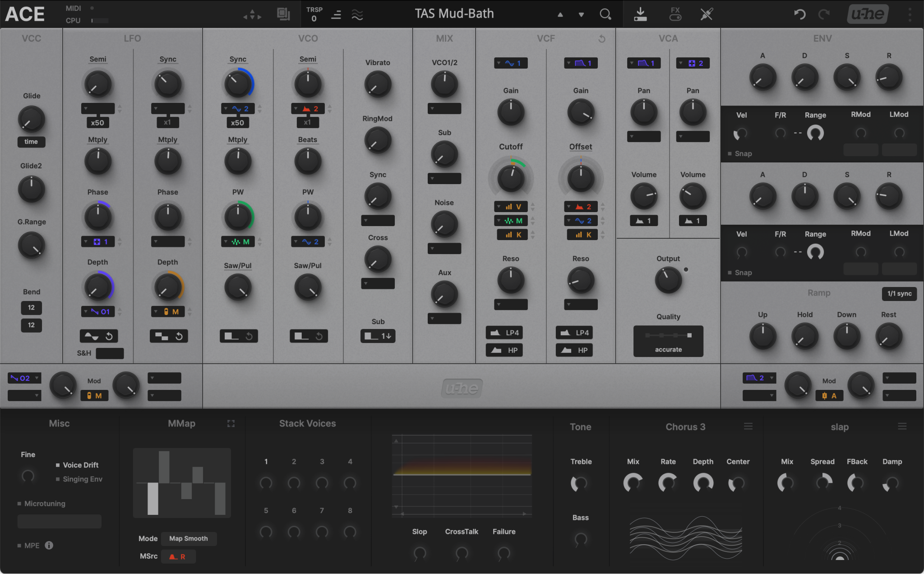Open the Ramp 1/1 sync dropdown
This screenshot has width=924, height=574.
[x=899, y=293]
